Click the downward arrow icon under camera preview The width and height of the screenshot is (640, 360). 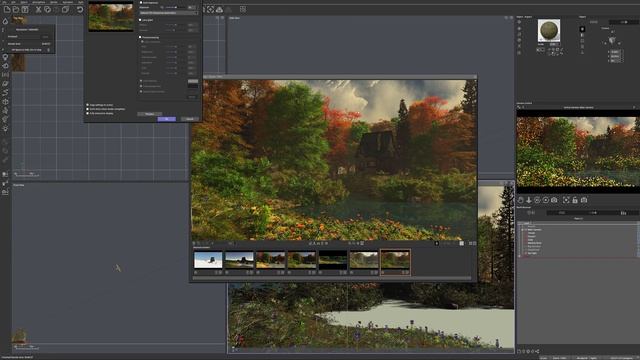[x=529, y=200]
